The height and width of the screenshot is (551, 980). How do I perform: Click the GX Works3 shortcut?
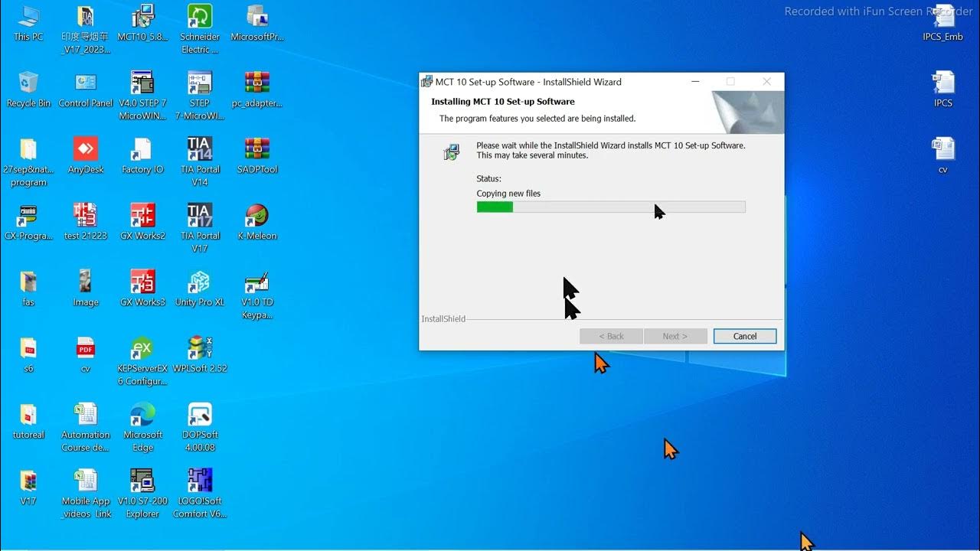point(143,289)
